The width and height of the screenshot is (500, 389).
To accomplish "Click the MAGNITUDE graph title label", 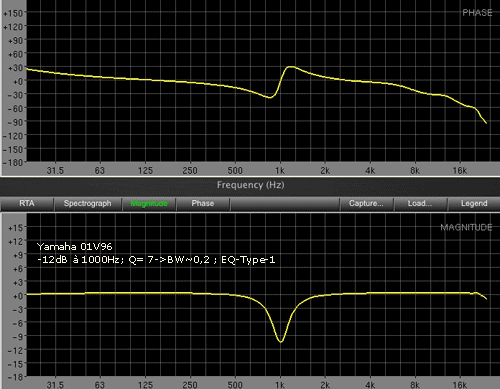I will click(466, 228).
